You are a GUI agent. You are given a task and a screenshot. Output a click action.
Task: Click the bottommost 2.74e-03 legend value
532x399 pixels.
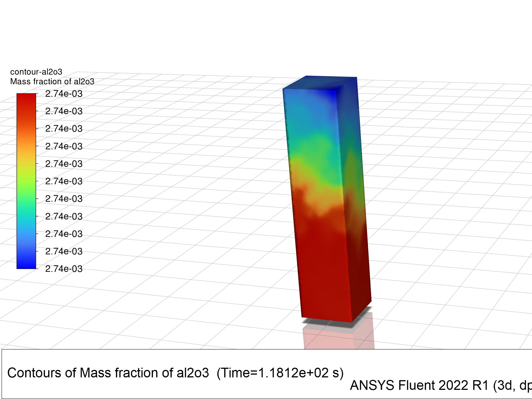click(64, 269)
